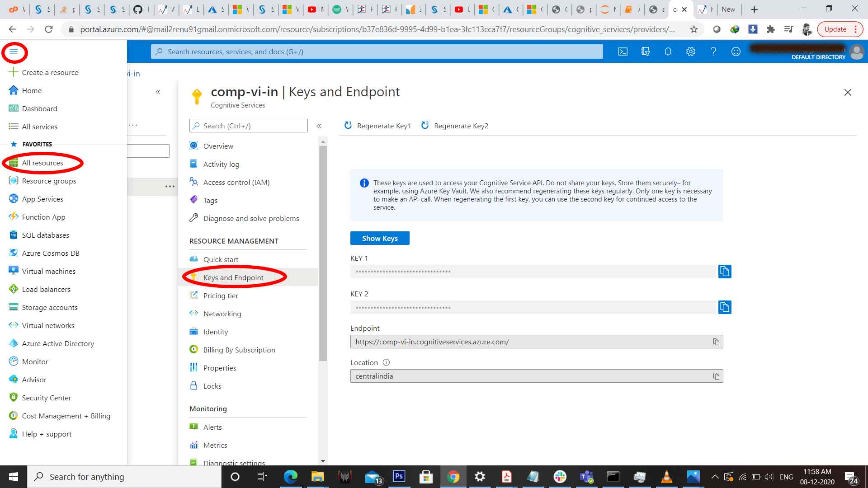Open Keys and Endpoint menu item
The height and width of the screenshot is (488, 868).
pyautogui.click(x=233, y=277)
